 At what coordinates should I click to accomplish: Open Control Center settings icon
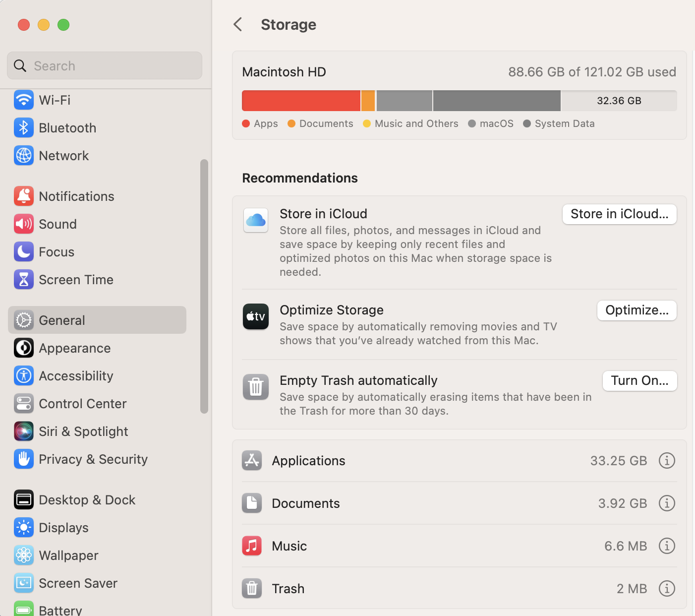pyautogui.click(x=24, y=404)
